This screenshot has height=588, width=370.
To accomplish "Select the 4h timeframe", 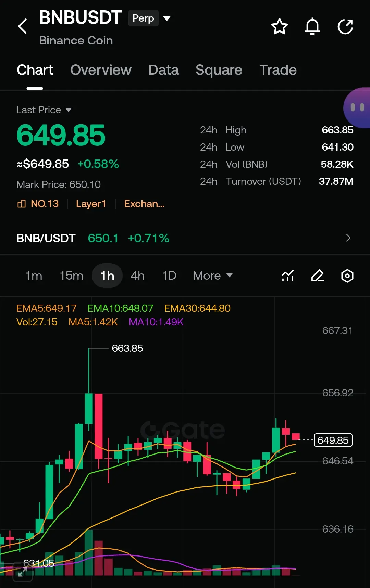I will 138,276.
